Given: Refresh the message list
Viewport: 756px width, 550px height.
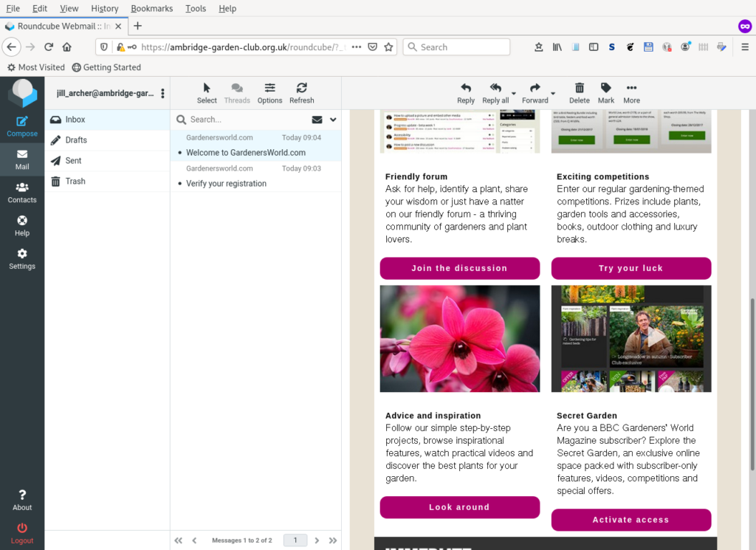Looking at the screenshot, I should click(301, 93).
